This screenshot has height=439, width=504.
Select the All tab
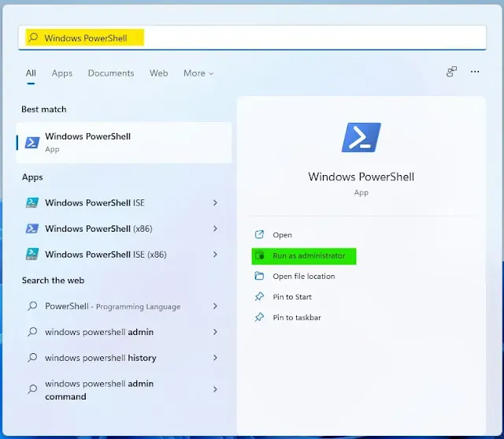point(31,73)
